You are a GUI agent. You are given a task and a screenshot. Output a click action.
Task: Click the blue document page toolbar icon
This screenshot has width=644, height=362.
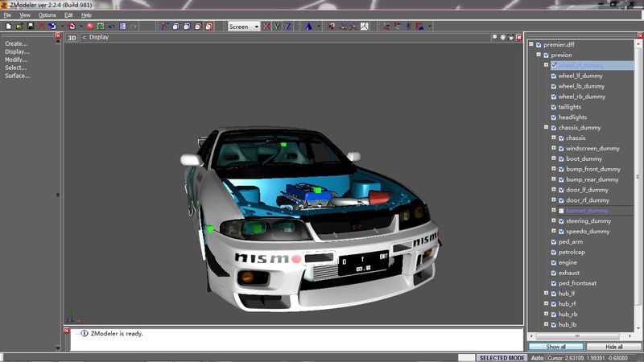tap(123, 27)
